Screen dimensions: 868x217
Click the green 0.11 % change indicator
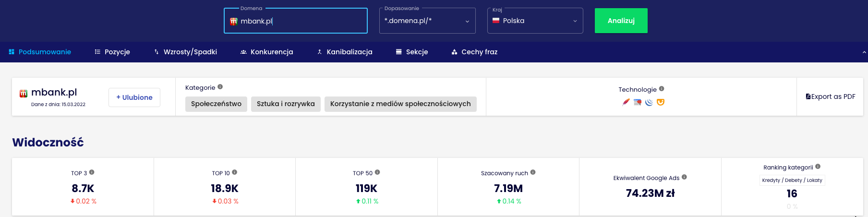pos(367,201)
